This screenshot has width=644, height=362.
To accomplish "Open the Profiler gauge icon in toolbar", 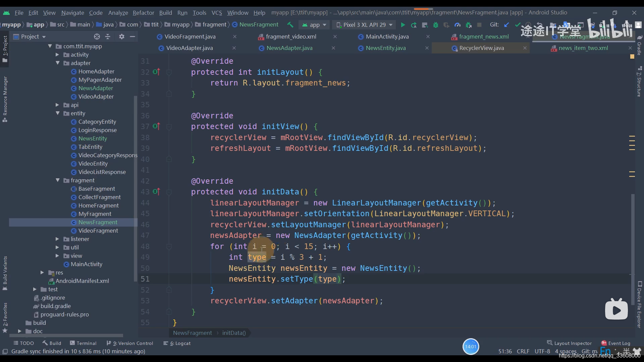I will 458,25.
